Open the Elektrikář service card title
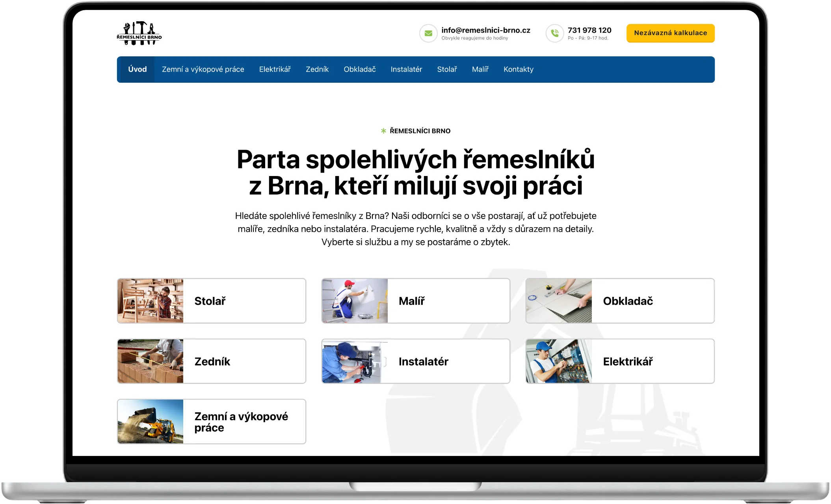Viewport: 831px width, 504px height. pos(628,361)
